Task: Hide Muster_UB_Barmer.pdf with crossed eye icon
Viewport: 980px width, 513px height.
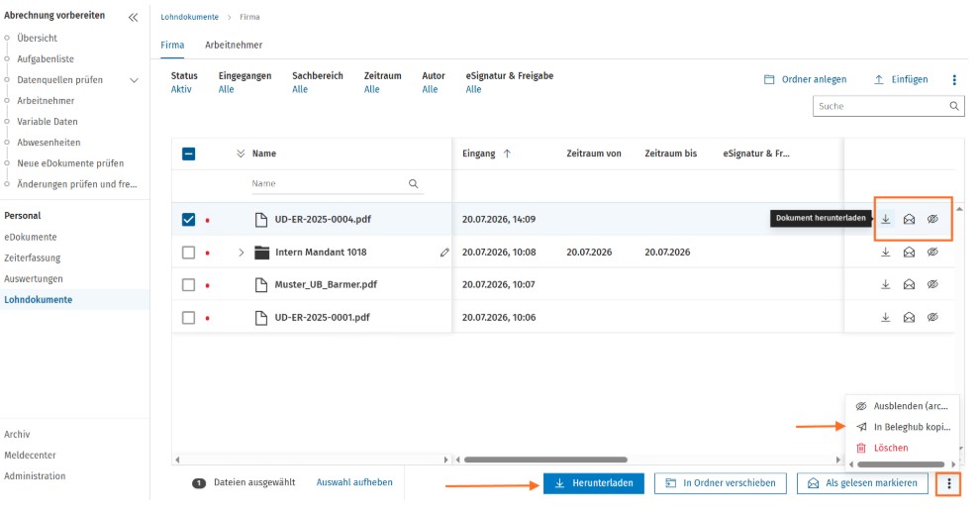Action: click(x=932, y=284)
